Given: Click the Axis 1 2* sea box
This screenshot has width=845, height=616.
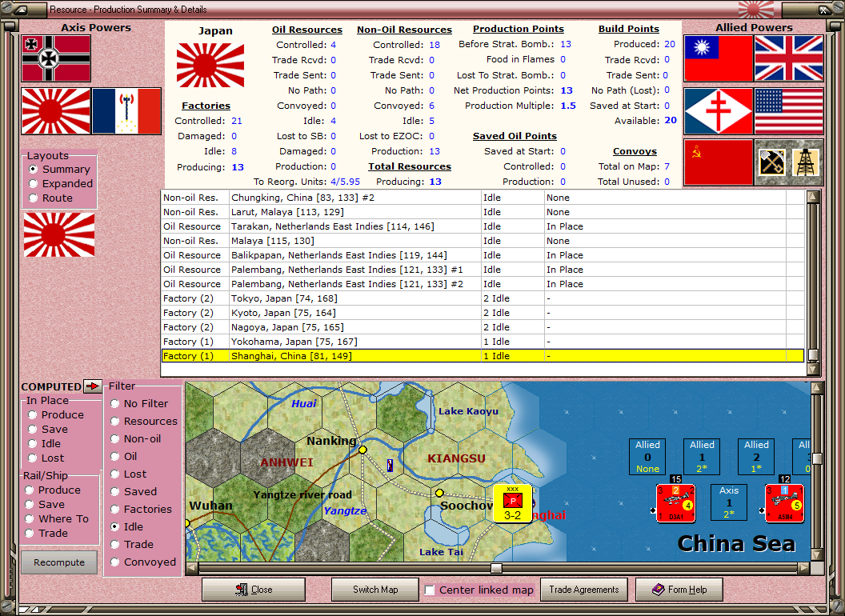Looking at the screenshot, I should point(729,502).
